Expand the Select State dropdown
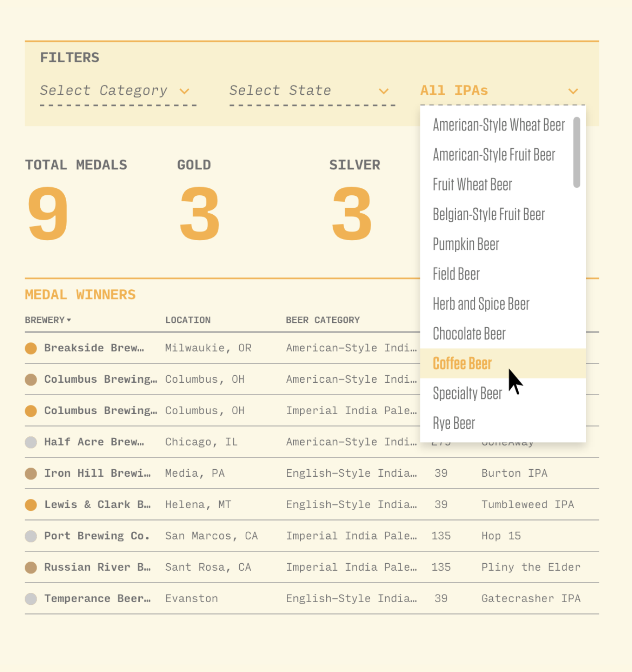The width and height of the screenshot is (632, 672). [x=312, y=91]
